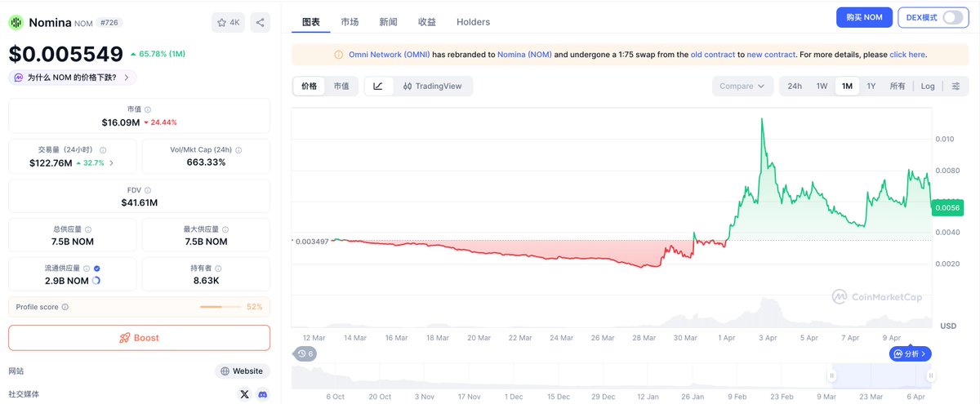Click the 购买 NOM button
This screenshot has height=404, width=980.
click(864, 17)
